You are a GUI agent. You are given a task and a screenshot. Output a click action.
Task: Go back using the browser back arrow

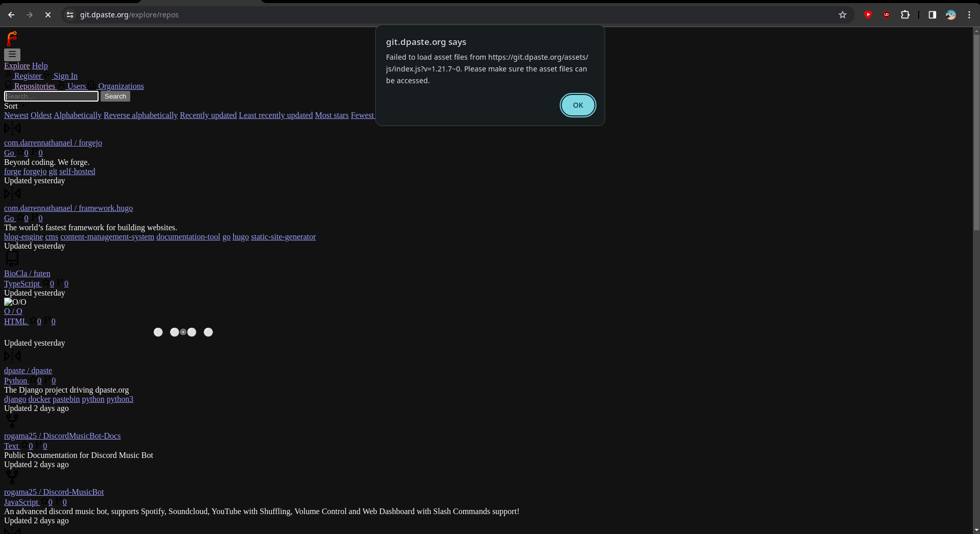11,15
